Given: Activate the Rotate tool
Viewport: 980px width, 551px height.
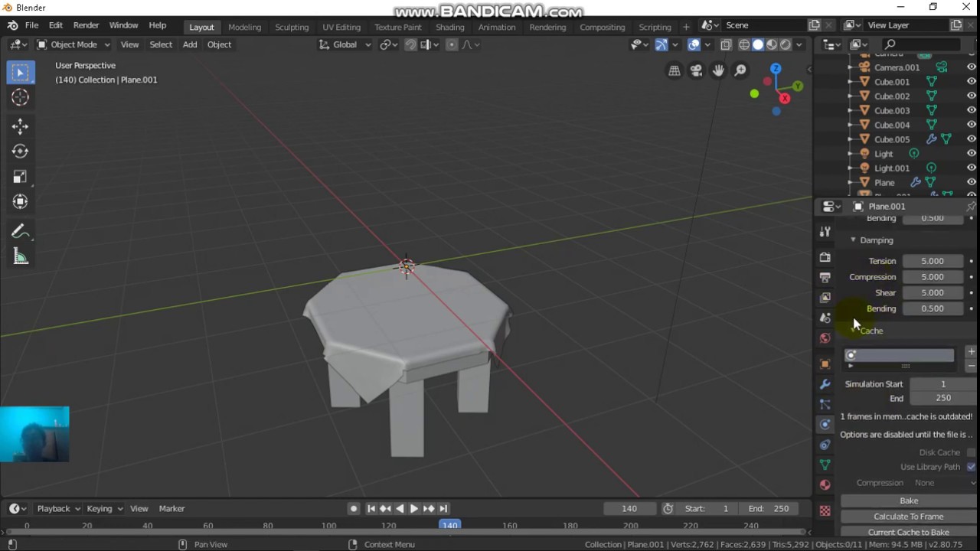Looking at the screenshot, I should (20, 152).
